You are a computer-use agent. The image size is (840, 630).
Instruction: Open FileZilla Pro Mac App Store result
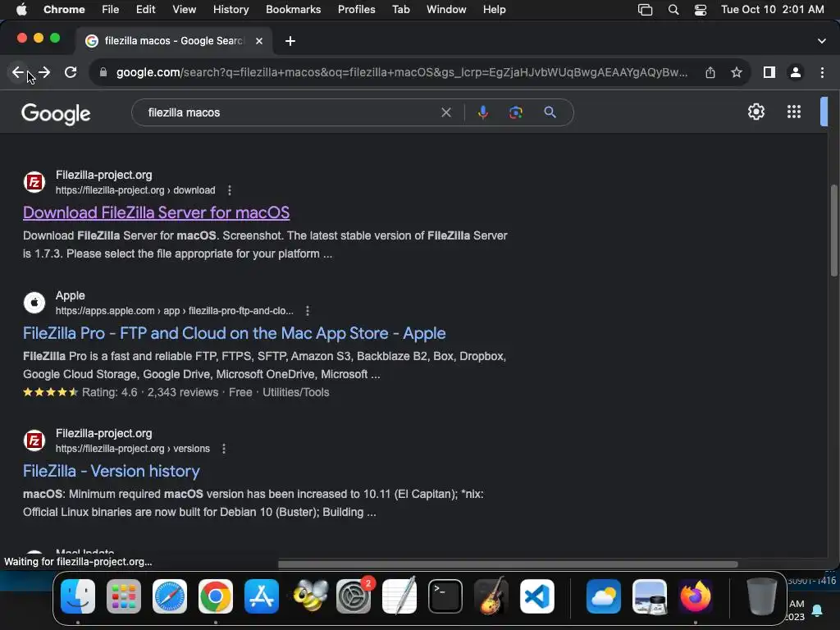(234, 333)
